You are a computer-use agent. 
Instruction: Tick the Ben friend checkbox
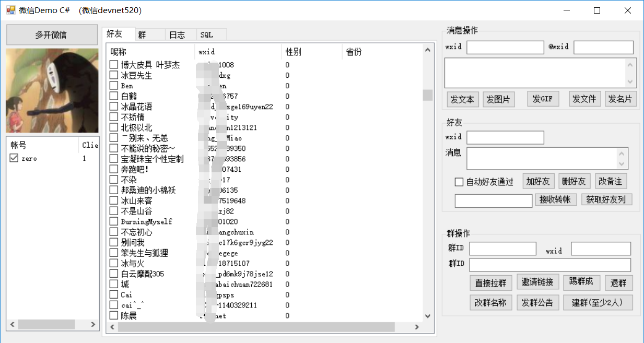click(x=114, y=86)
